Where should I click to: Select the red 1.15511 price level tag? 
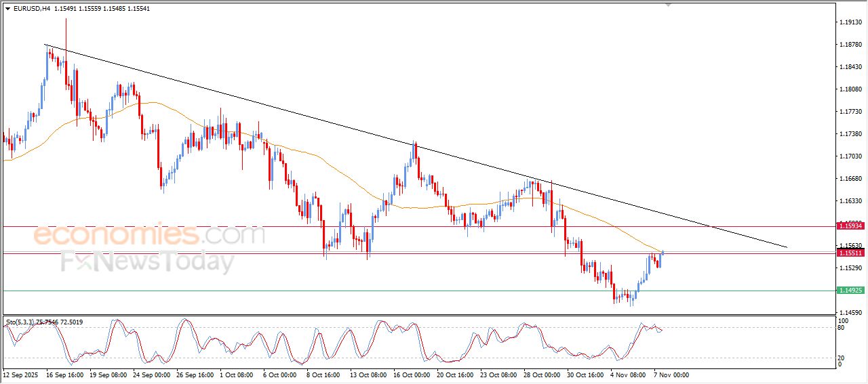point(850,253)
